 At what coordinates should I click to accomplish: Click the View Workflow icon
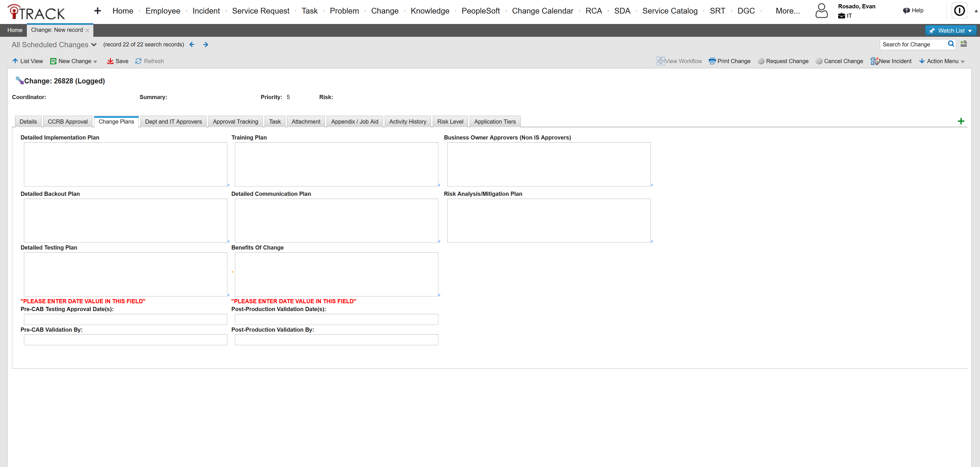pyautogui.click(x=660, y=60)
